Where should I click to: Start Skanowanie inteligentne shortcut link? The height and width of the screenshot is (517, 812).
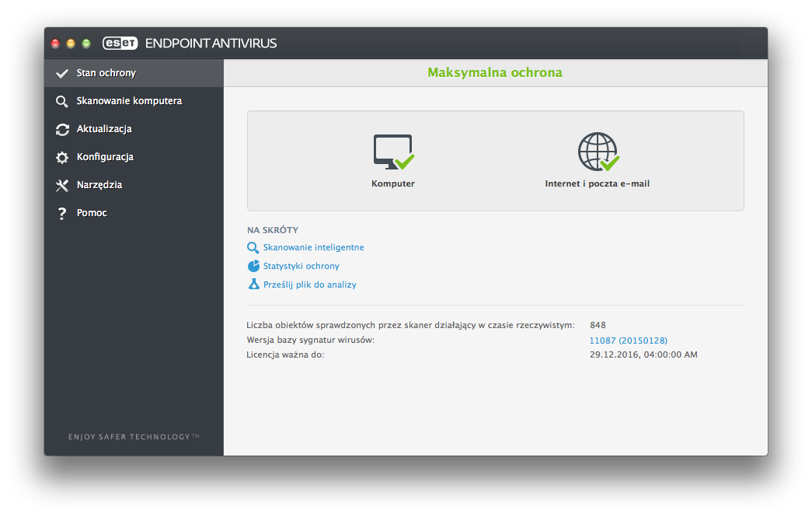313,248
